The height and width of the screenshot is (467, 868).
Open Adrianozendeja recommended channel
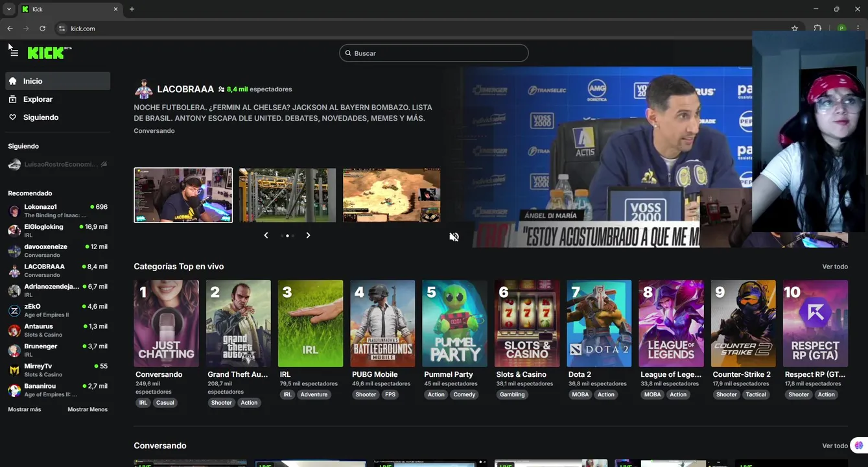pos(58,291)
